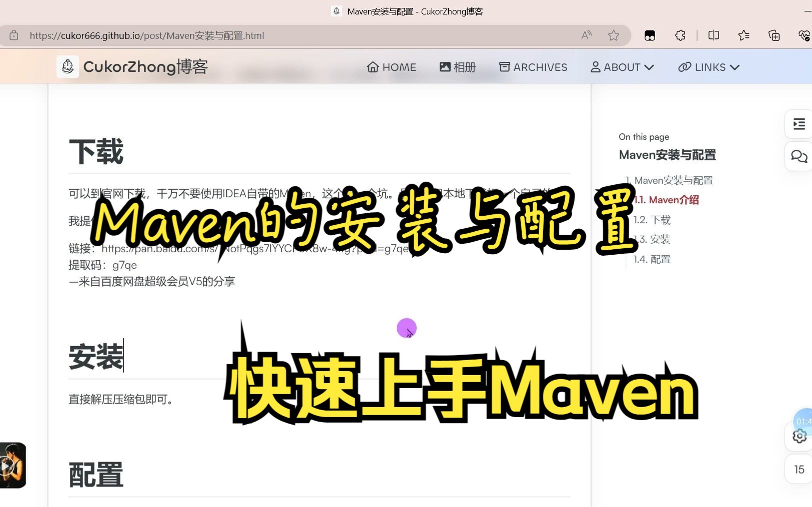The width and height of the screenshot is (812, 507).
Task: Click '来自百度网盘超级会员V5的分享' line
Action: pos(152,282)
